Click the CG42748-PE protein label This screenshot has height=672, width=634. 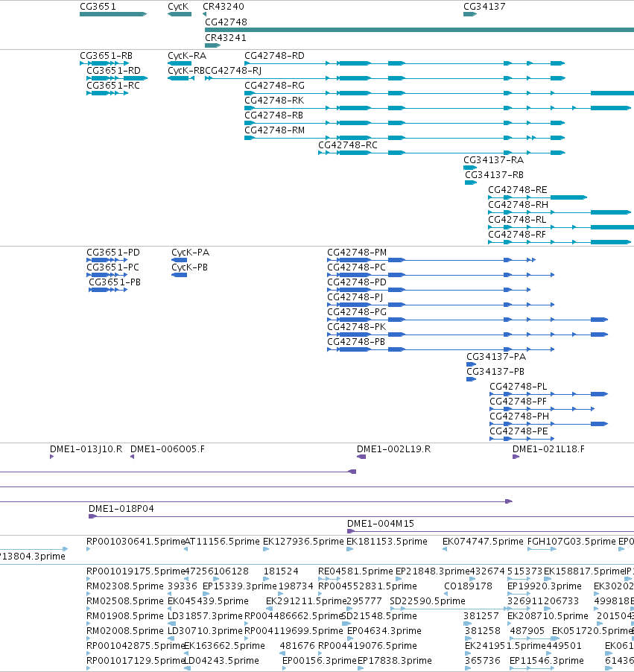click(519, 431)
